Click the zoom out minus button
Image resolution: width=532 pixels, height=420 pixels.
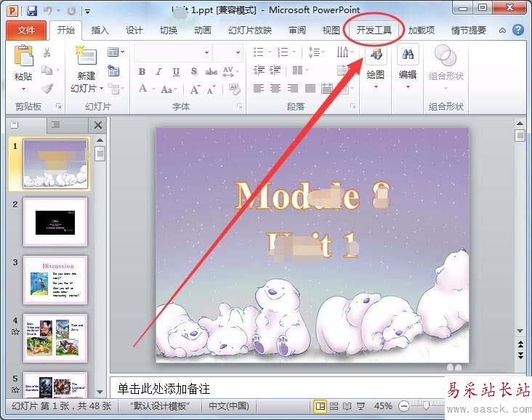tap(404, 406)
